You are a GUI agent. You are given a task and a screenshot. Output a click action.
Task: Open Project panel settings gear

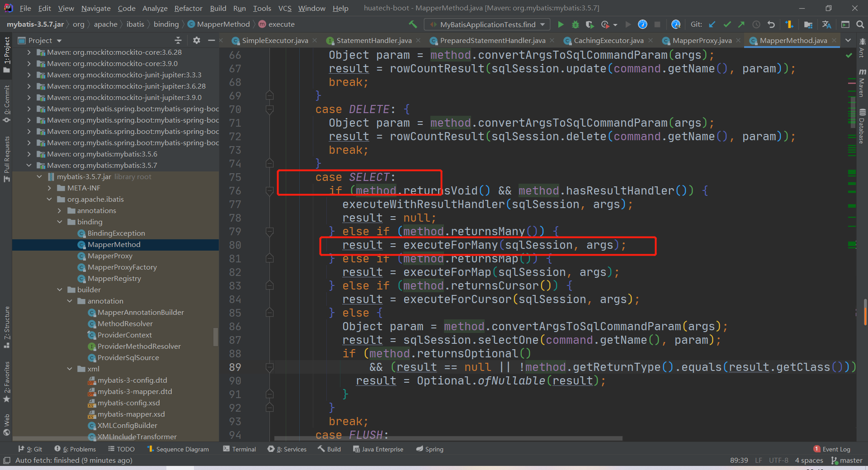196,40
